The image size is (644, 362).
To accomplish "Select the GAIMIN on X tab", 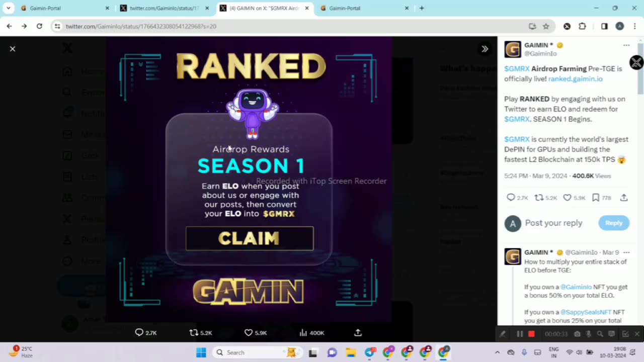I will [x=264, y=8].
